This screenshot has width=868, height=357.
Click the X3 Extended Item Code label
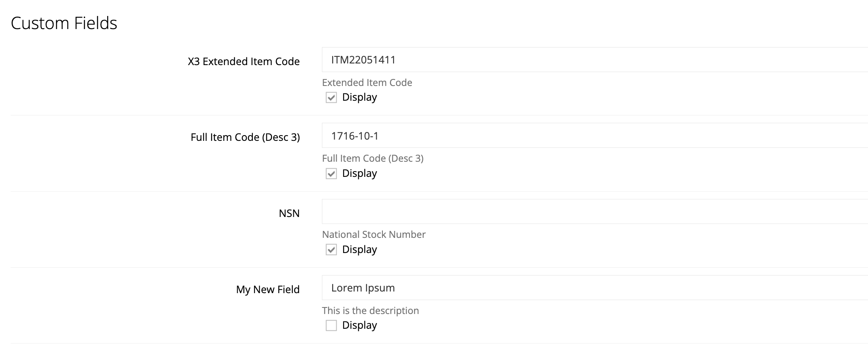[244, 61]
